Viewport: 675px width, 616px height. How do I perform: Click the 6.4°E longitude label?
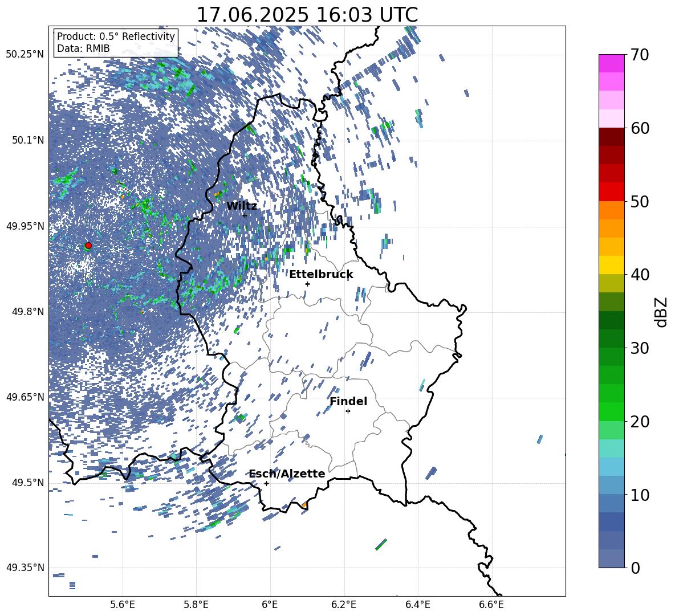pos(417,605)
